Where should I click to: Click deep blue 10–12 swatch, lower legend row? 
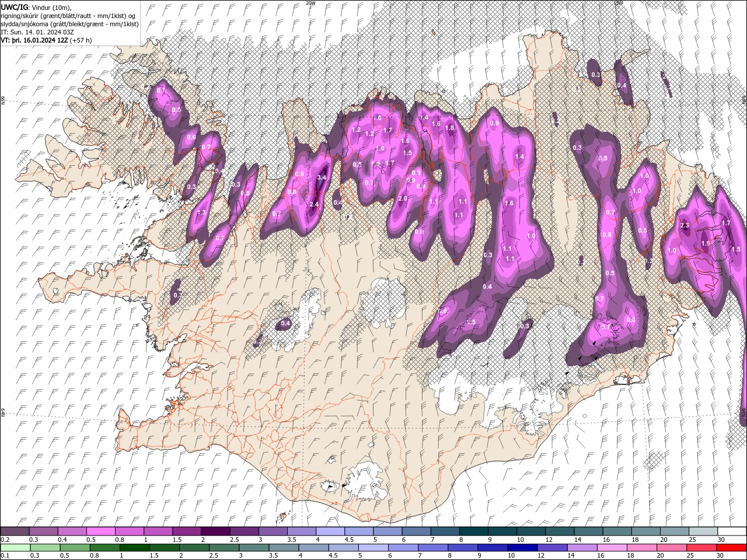click(x=522, y=548)
